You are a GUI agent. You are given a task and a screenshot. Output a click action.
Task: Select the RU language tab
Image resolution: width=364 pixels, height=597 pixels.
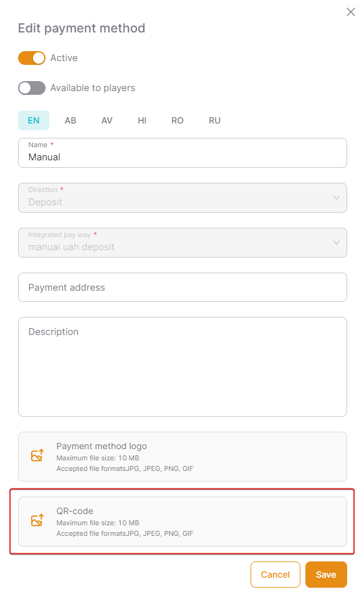pos(214,120)
